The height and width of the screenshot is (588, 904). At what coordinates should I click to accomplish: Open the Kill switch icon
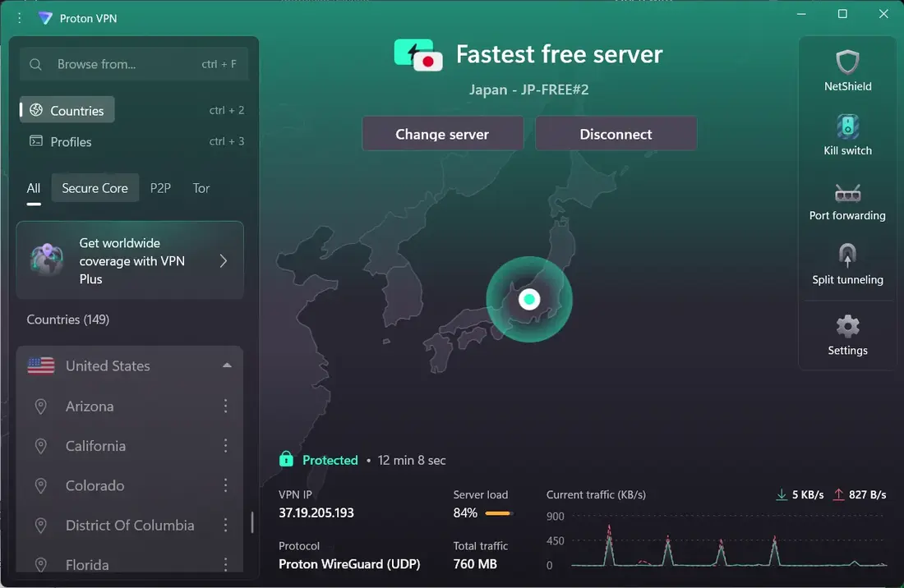pyautogui.click(x=847, y=126)
